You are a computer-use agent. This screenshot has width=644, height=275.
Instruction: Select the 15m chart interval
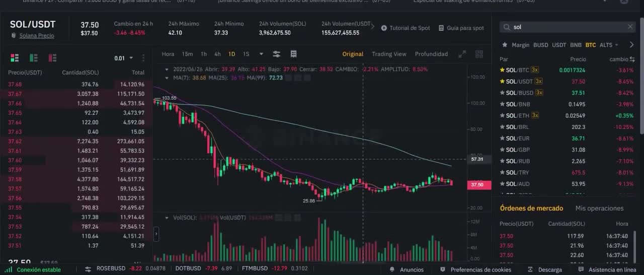point(187,54)
